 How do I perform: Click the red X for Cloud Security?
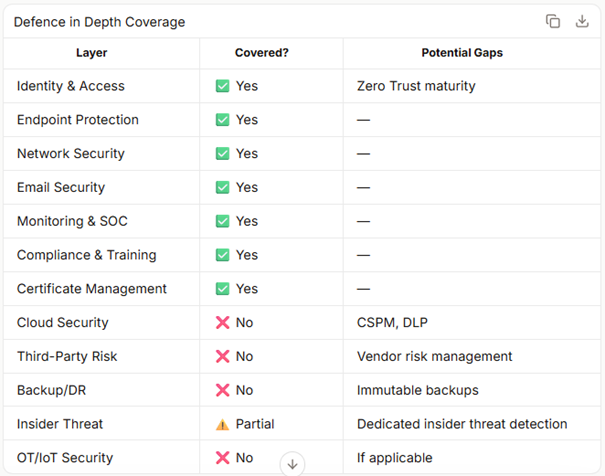(x=222, y=323)
